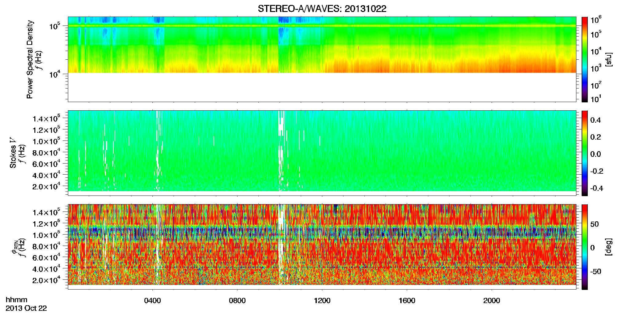Viewport: 644px width, 332px height.
Task: Click the "Stokes V" axis label
Action: pyautogui.click(x=13, y=153)
